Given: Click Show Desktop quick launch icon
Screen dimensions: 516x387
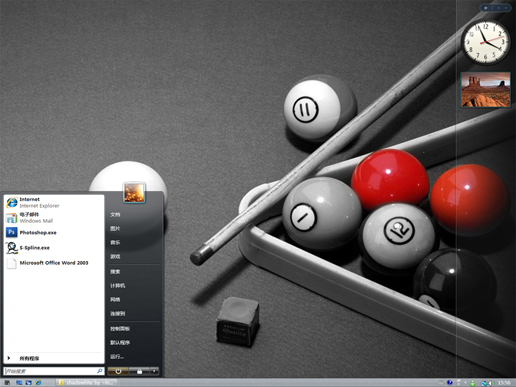Looking at the screenshot, I should point(19,383).
